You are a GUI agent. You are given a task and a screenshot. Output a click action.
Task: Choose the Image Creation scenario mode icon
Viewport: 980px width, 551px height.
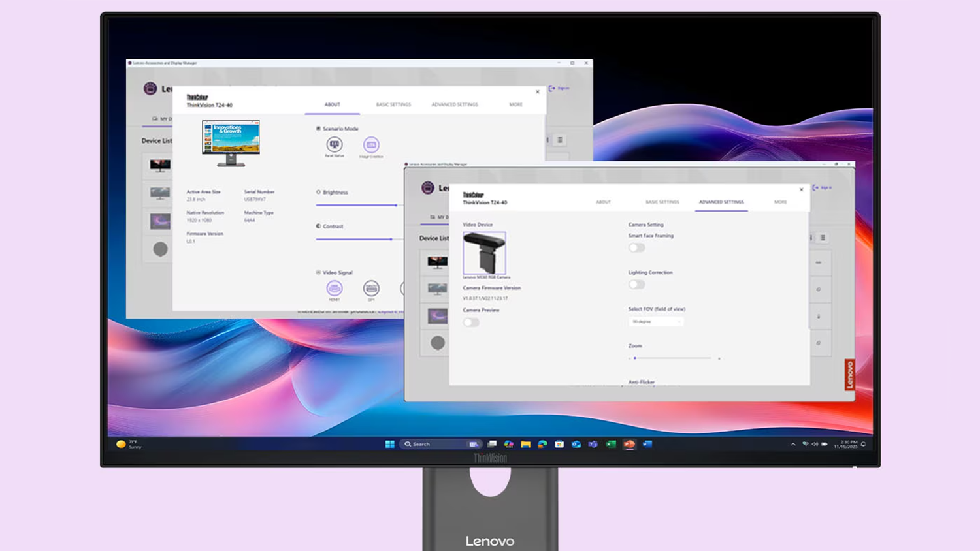371,145
